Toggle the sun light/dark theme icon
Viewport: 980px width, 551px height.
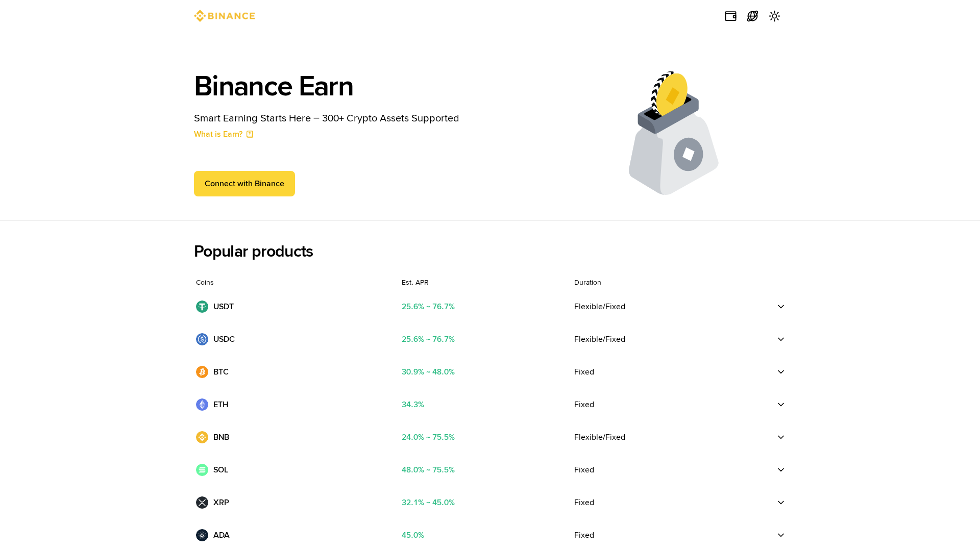[x=774, y=16]
